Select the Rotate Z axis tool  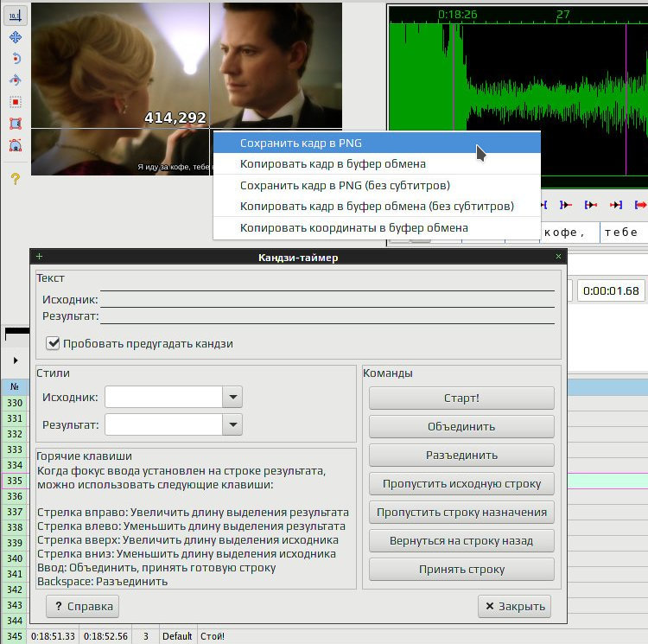tap(16, 59)
